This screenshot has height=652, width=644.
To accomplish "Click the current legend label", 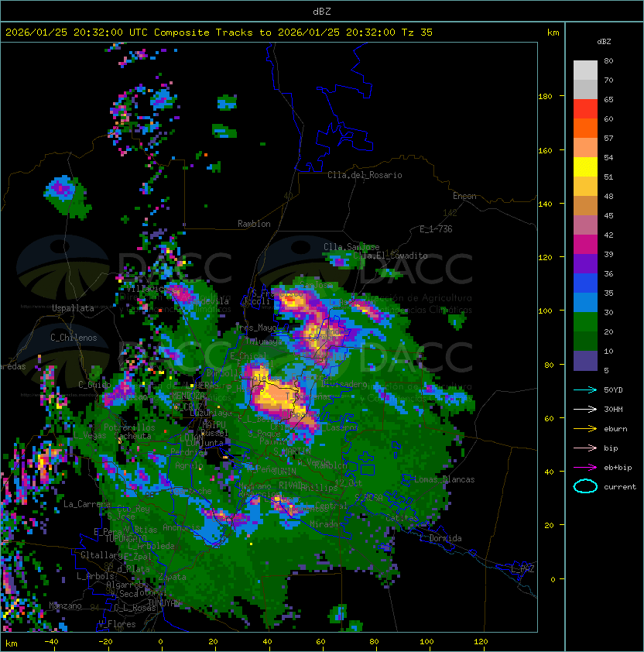I will 620,487.
